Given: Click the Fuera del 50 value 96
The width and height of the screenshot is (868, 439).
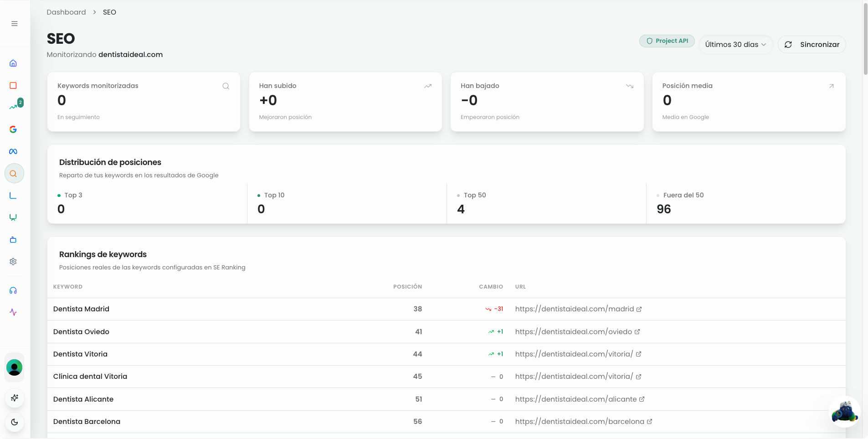Looking at the screenshot, I should click(663, 209).
